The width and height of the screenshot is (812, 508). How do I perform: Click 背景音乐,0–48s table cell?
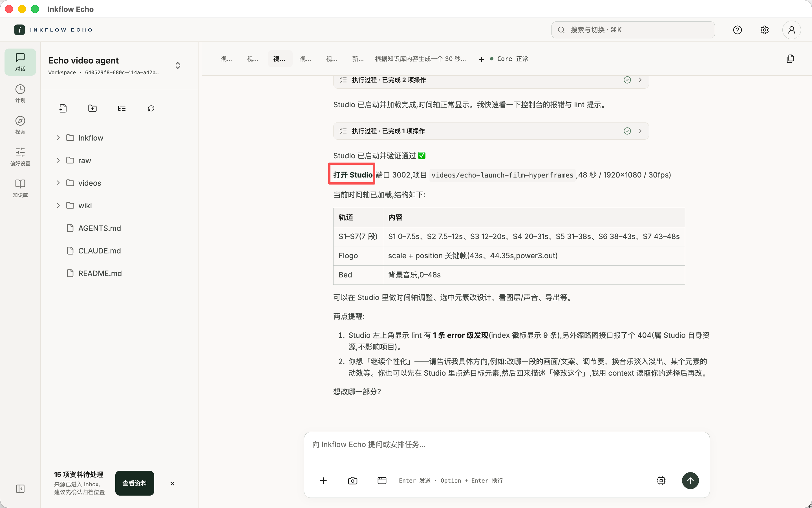pyautogui.click(x=534, y=275)
